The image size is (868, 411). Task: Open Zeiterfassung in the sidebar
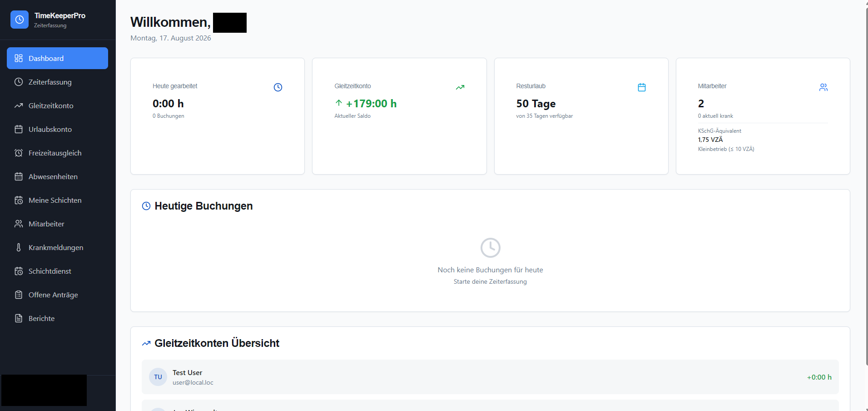(57, 82)
